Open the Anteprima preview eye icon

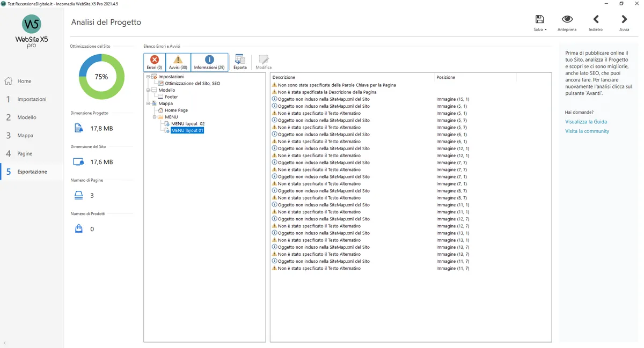click(x=567, y=19)
